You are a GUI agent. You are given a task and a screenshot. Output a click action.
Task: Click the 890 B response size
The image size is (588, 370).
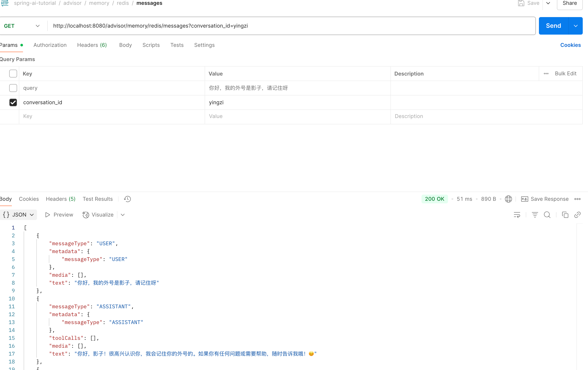(x=488, y=199)
